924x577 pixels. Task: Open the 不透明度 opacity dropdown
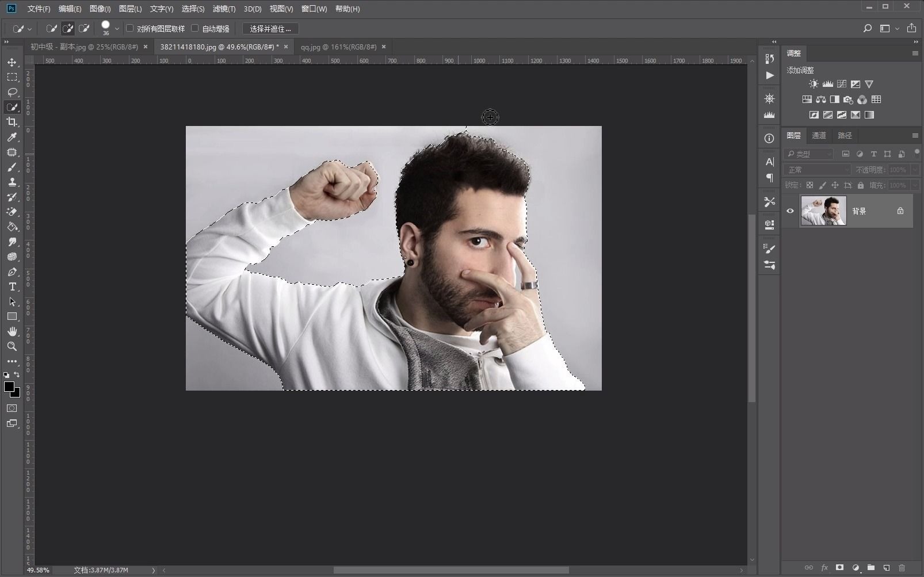[915, 170]
